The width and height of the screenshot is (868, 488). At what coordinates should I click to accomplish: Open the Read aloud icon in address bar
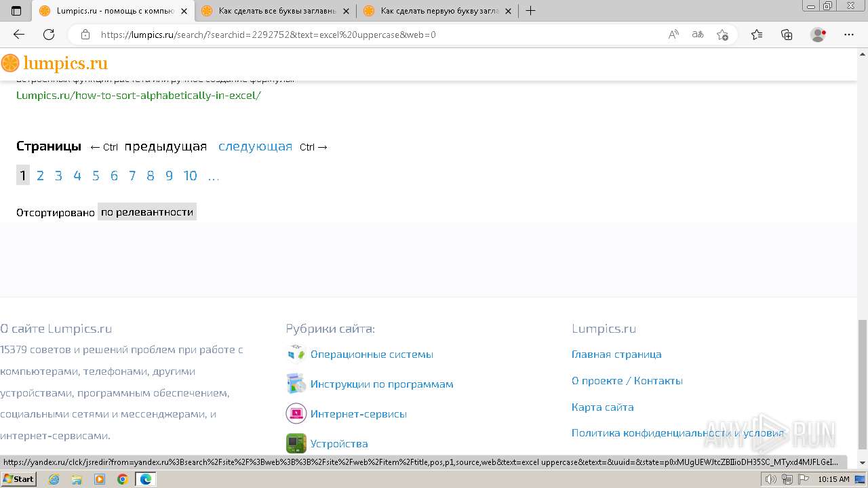(x=673, y=35)
